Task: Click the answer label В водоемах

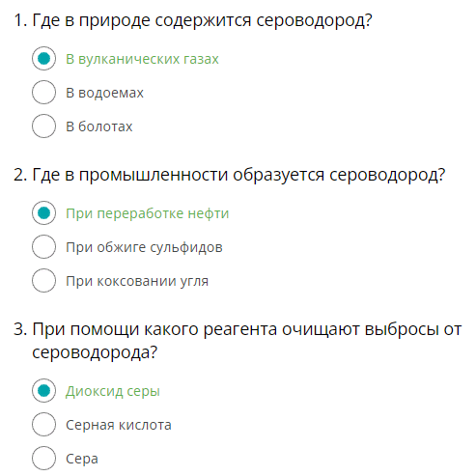Action: click(x=104, y=93)
